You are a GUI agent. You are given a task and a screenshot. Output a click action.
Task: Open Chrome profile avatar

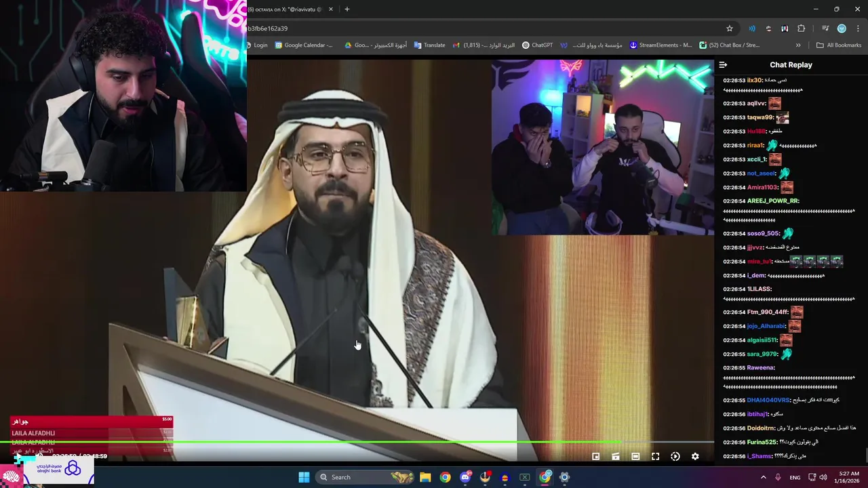[x=842, y=28]
